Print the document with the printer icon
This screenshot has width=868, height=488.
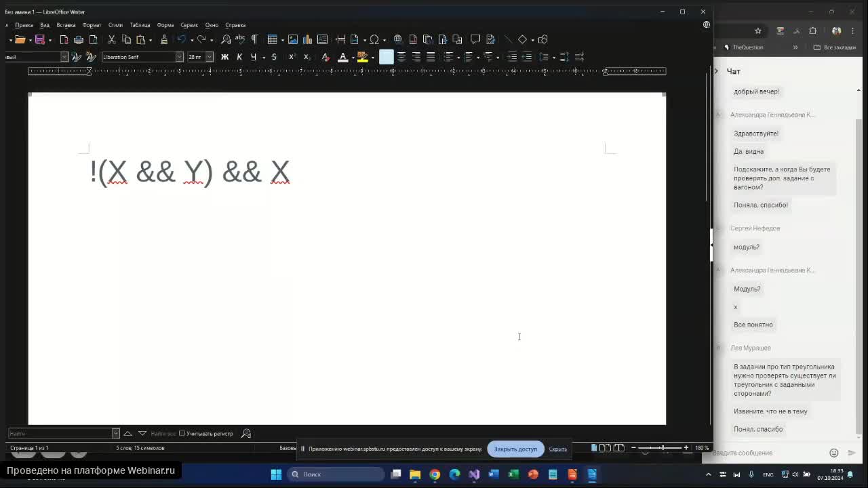click(x=79, y=39)
